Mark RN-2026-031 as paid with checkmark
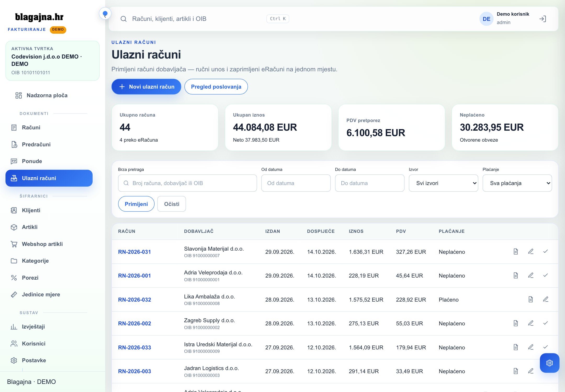565x392 pixels. [x=546, y=252]
